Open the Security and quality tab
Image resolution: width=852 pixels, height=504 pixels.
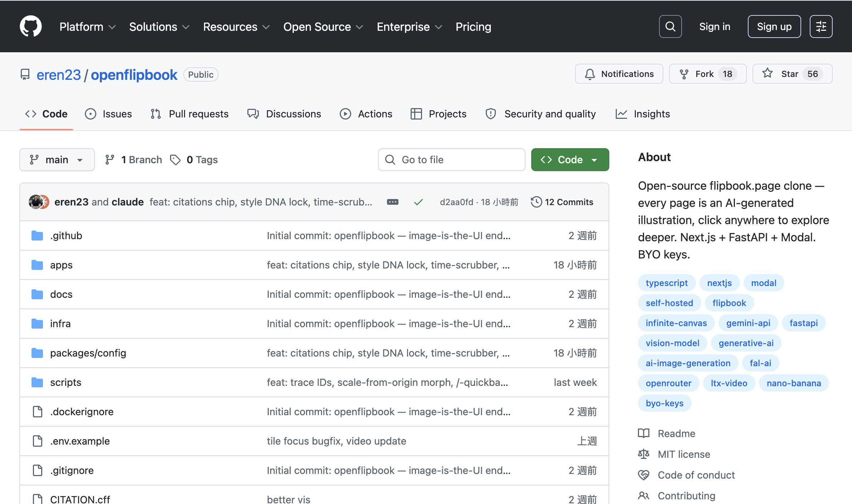pos(541,114)
